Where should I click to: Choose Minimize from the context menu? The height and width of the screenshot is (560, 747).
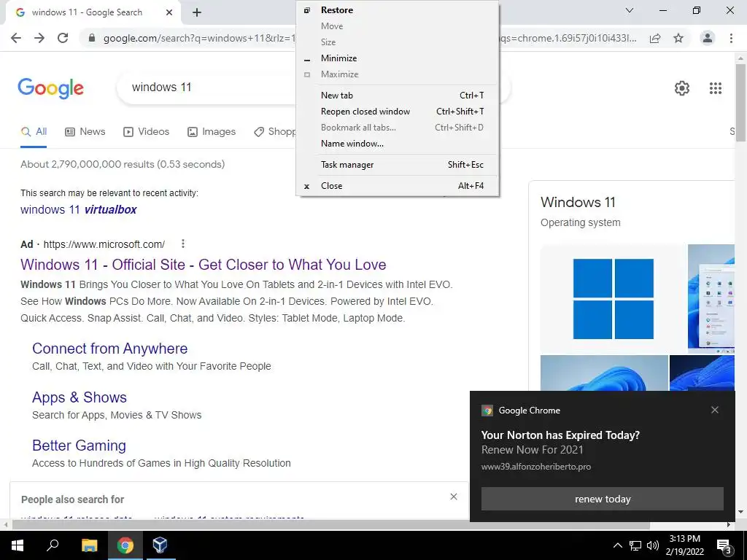coord(398,58)
